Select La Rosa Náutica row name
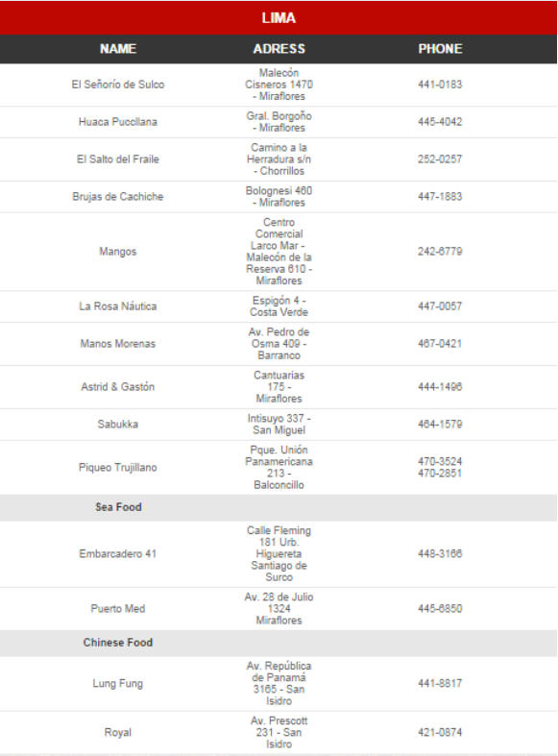Screen dimensions: 558x756 tap(118, 306)
